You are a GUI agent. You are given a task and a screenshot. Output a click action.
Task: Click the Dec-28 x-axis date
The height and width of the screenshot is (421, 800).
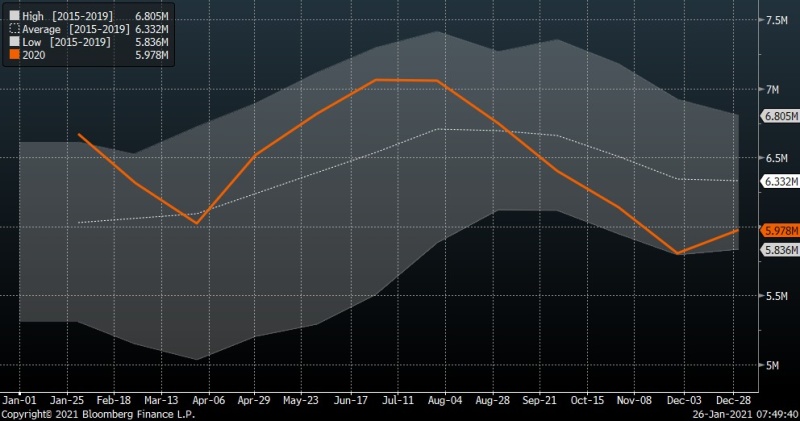click(733, 401)
